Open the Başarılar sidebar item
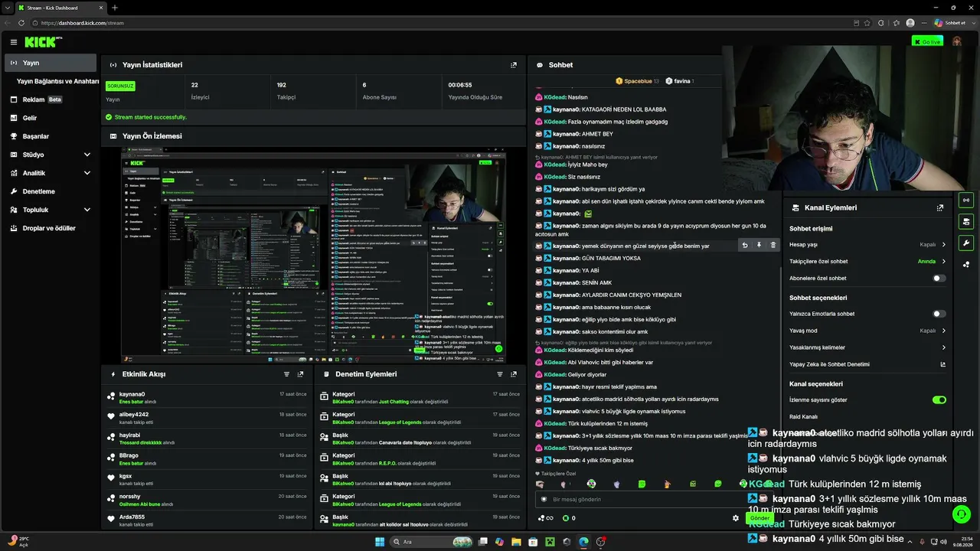The image size is (980, 551). point(51,136)
